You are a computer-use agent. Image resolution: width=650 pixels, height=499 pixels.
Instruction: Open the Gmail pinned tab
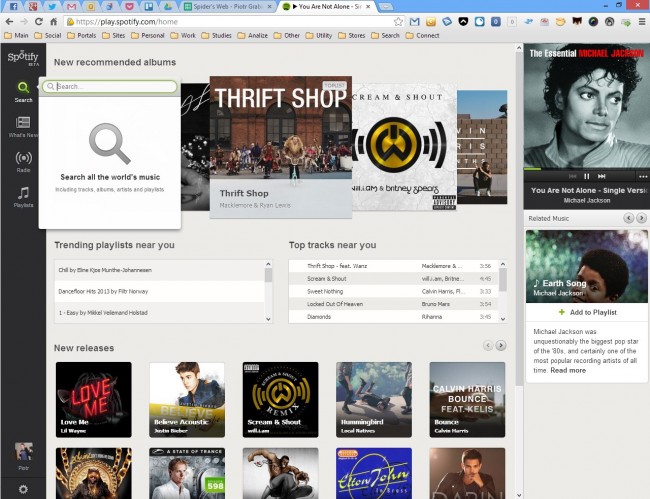tap(72, 6)
